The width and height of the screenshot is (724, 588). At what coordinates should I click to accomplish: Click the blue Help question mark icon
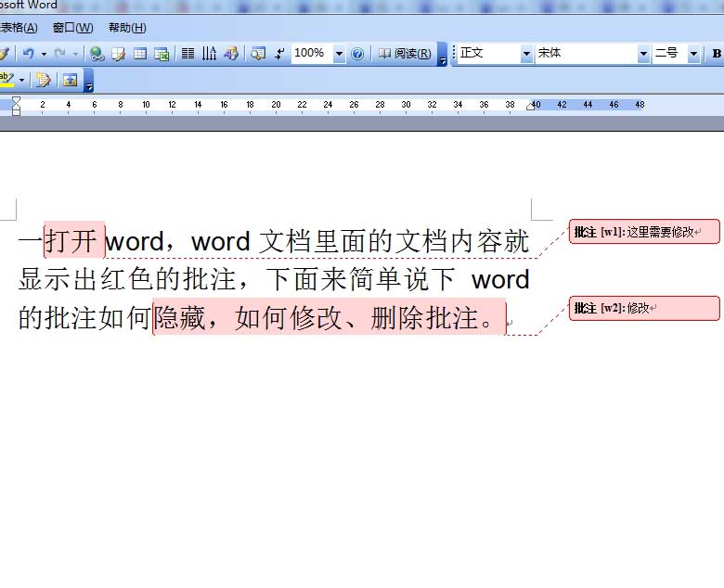point(357,54)
